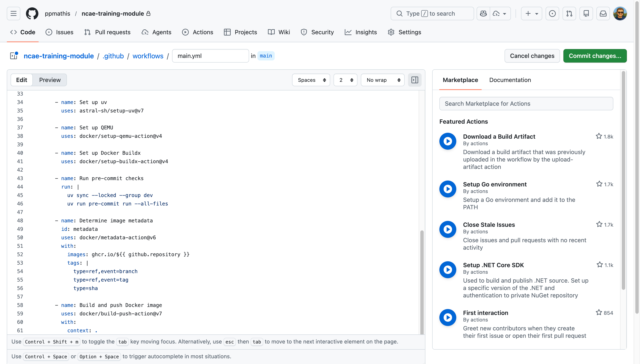640x364 pixels.
Task: Click the page vertical scrollbar
Action: click(x=637, y=157)
